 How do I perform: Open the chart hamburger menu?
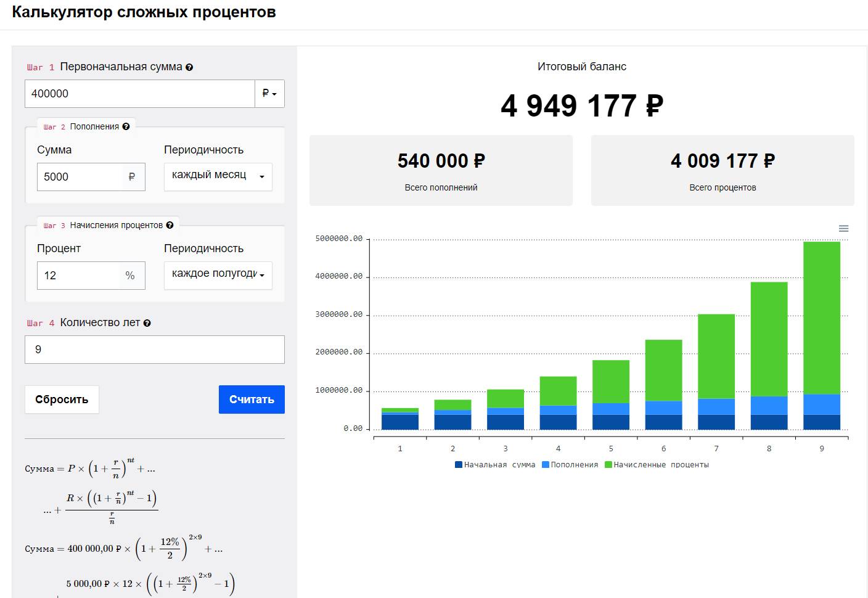point(843,229)
